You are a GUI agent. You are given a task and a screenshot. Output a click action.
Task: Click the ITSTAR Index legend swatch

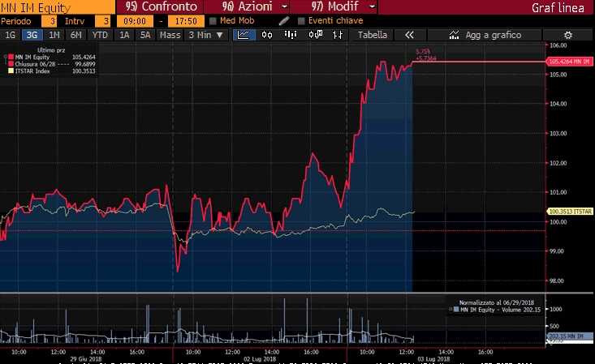pos(11,71)
